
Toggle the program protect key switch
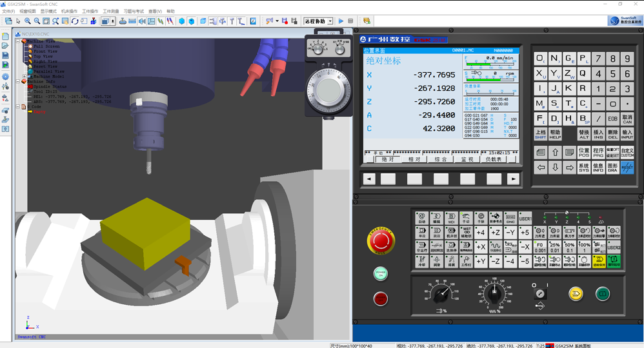539,293
